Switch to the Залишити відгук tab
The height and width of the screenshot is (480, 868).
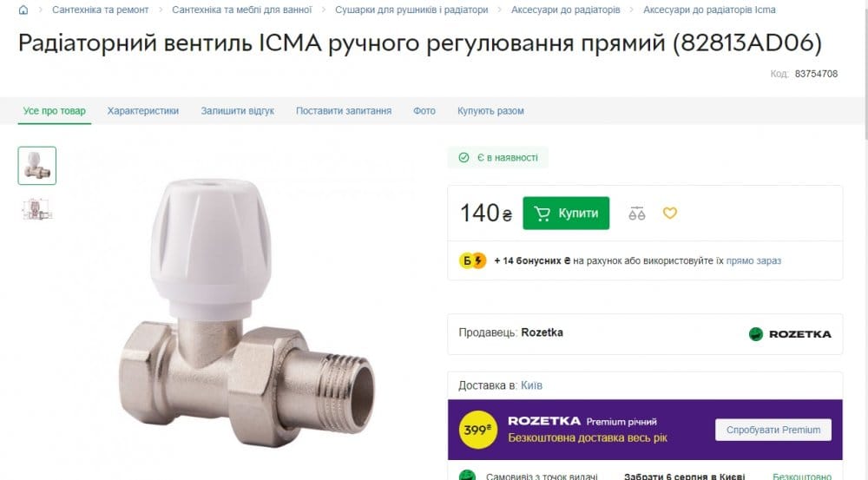[238, 111]
